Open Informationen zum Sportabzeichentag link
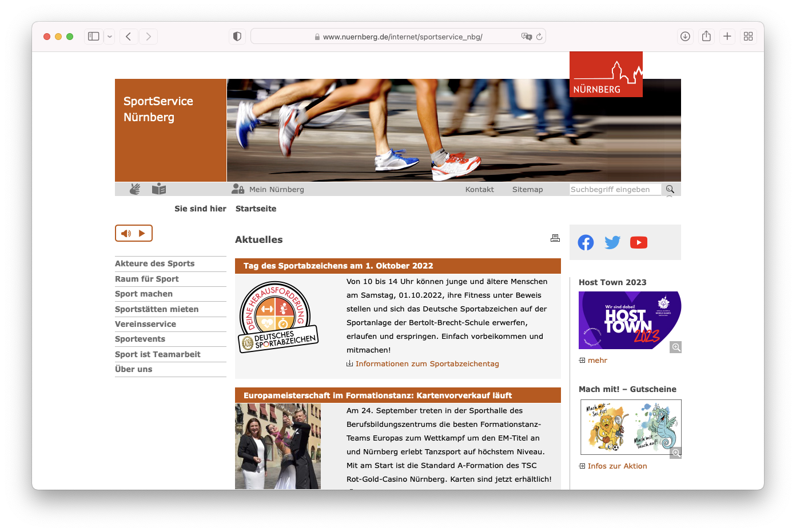796x532 pixels. click(427, 363)
